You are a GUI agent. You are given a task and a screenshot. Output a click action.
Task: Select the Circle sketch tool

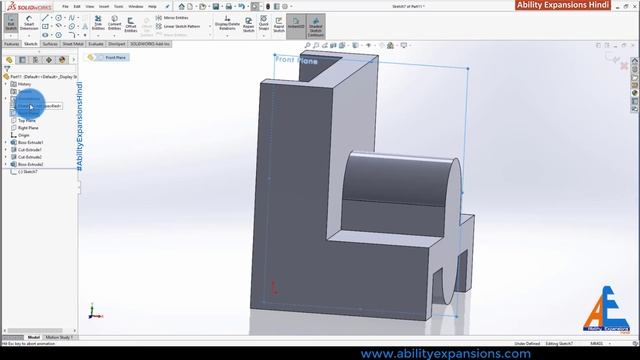click(x=58, y=18)
